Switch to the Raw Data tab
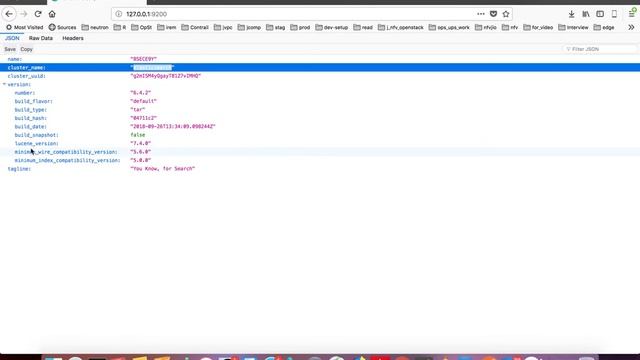The height and width of the screenshot is (360, 640). pyautogui.click(x=41, y=38)
